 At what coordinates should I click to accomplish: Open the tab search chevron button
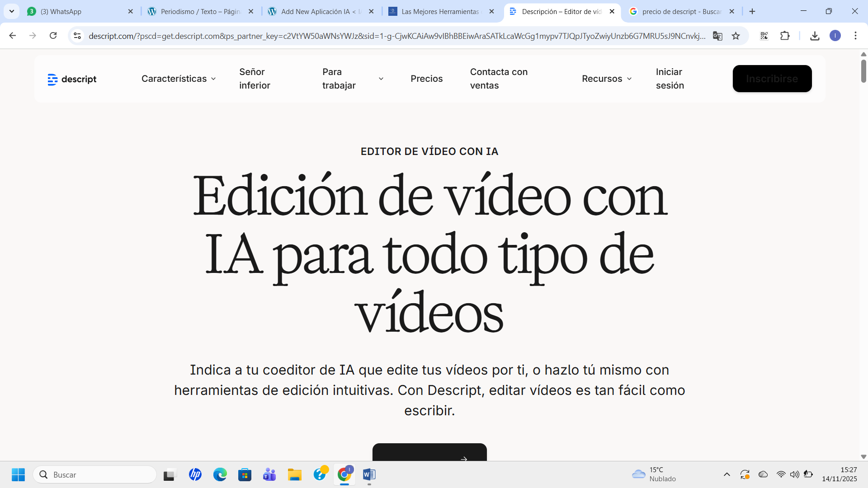click(12, 11)
